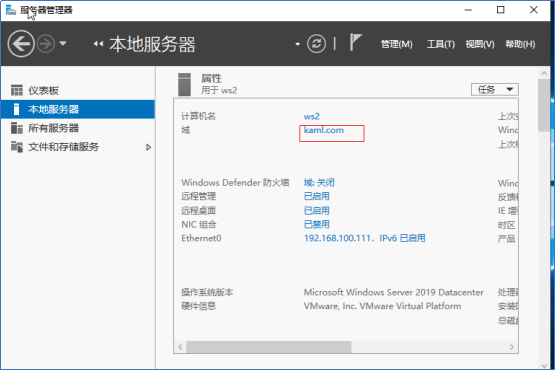
Task: Click the 本地服务器 sidebar icon
Action: (x=16, y=109)
